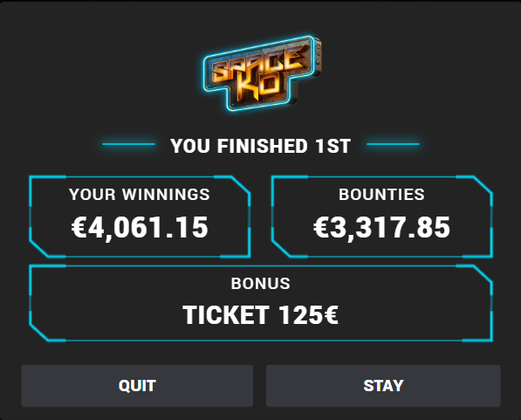
Task: Select the YOU FINISHED 1ST heading
Action: (260, 146)
